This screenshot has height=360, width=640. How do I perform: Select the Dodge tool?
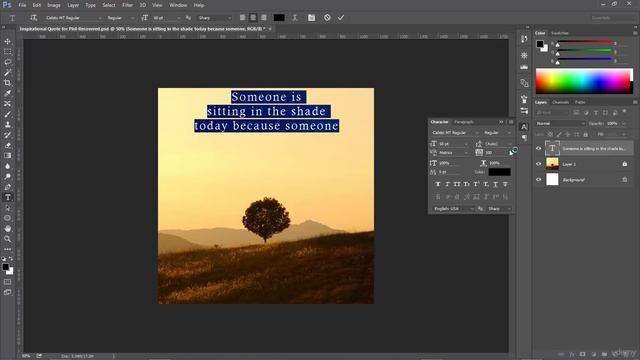8,176
